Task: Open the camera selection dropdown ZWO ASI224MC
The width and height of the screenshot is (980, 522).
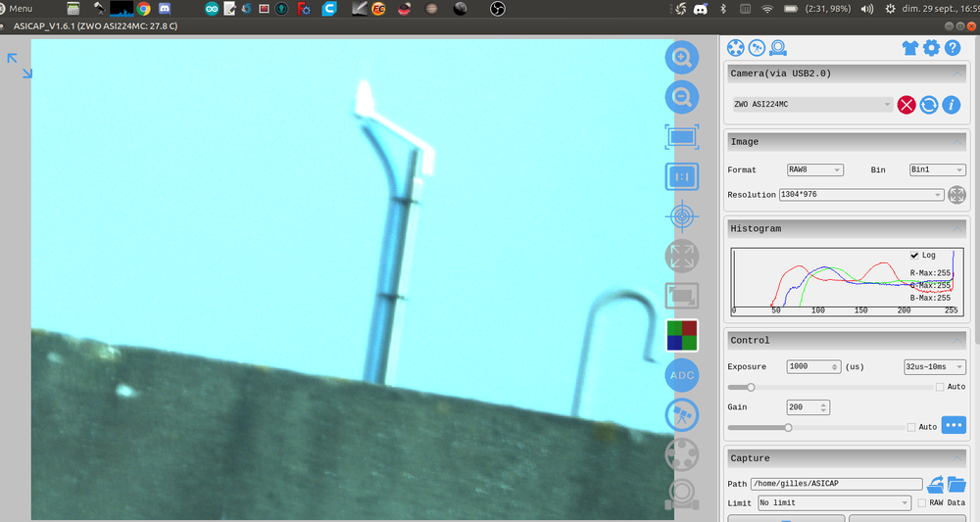Action: [811, 104]
